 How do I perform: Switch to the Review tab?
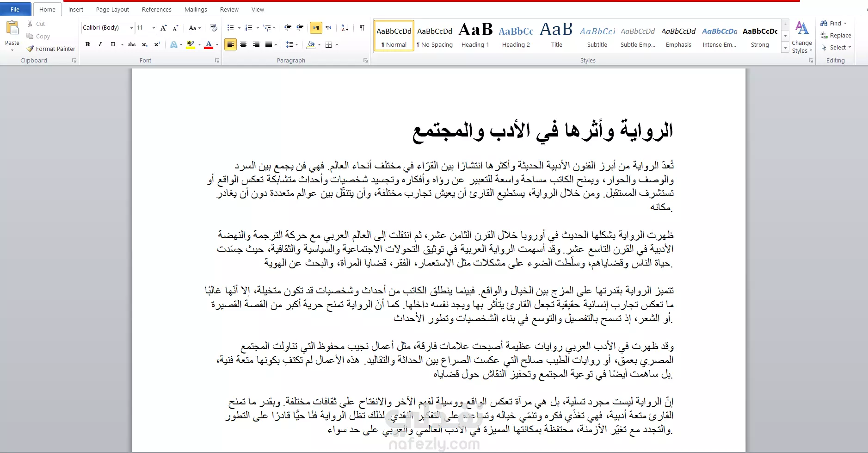pos(229,9)
